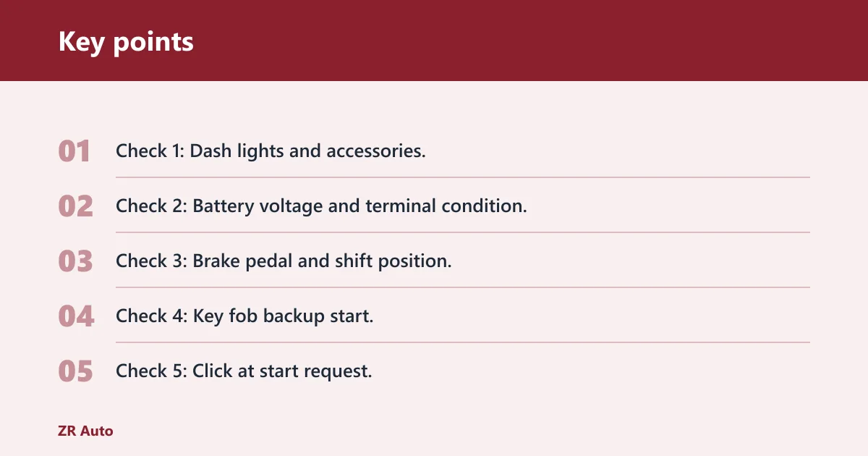Screen dimensions: 868x456
Task: Click the words 'terminal condition' in item two
Action: pyautogui.click(x=446, y=206)
